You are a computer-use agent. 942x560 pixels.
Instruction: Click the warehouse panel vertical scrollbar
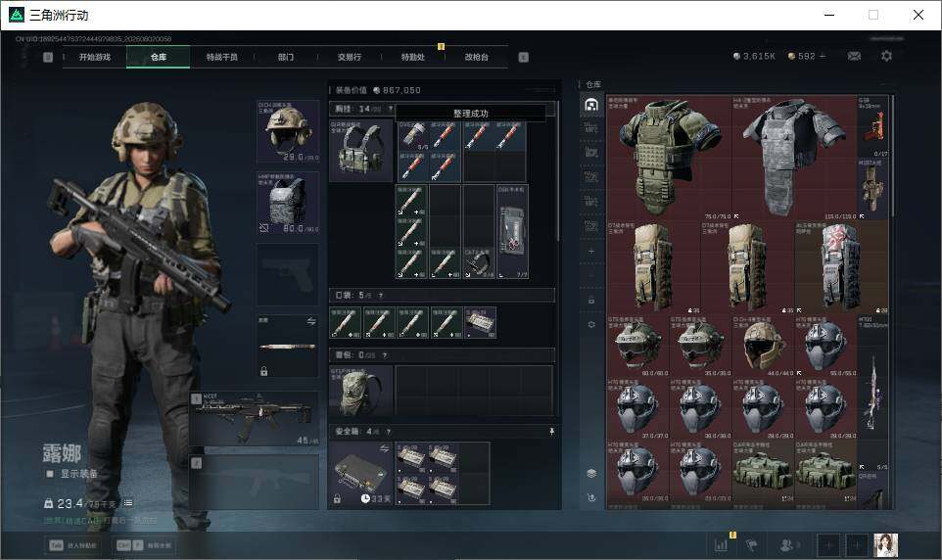[893, 157]
